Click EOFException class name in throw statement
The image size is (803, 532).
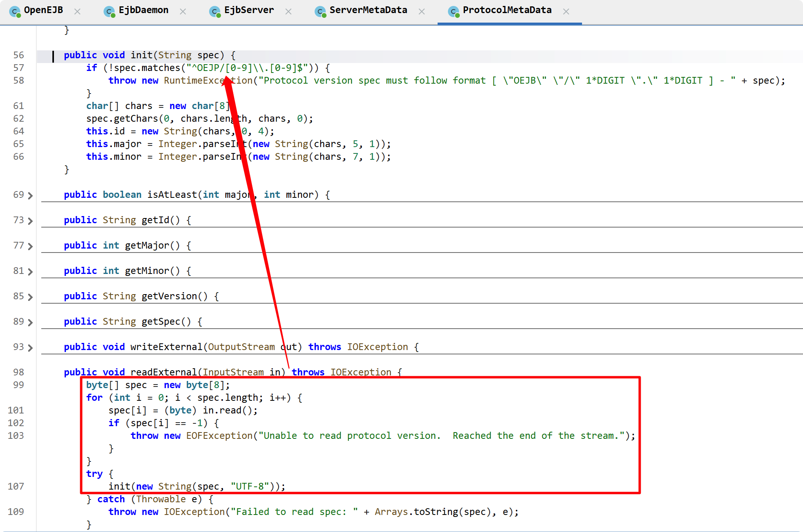coord(219,436)
